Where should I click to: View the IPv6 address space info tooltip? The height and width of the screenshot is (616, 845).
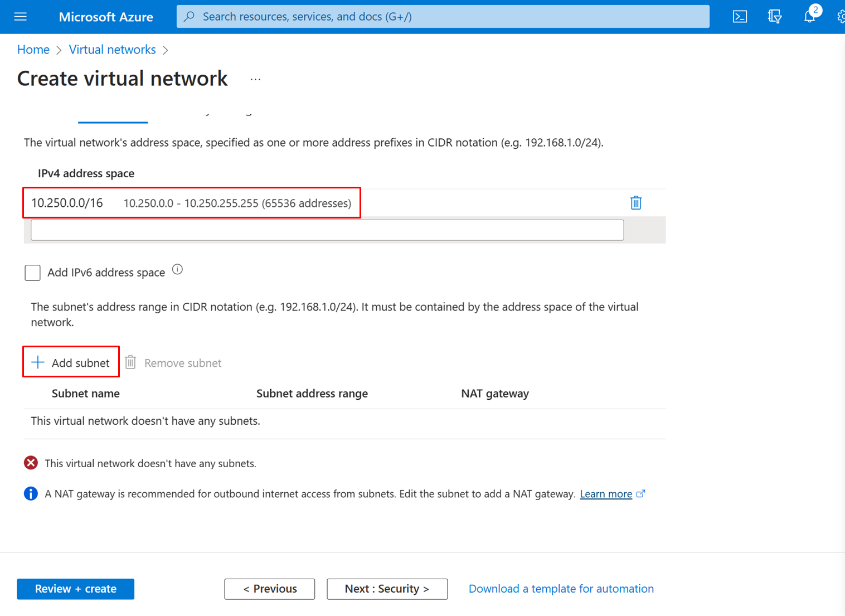pyautogui.click(x=177, y=269)
